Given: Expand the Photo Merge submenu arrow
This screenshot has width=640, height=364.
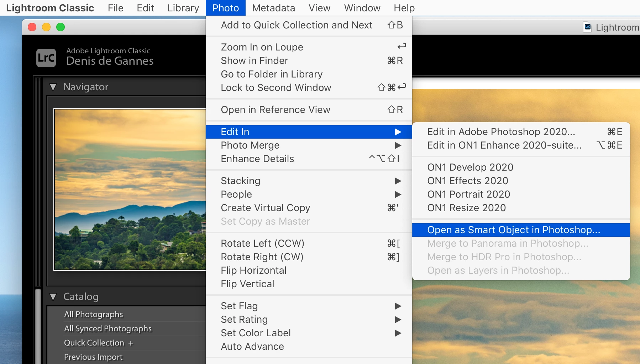Looking at the screenshot, I should [398, 145].
